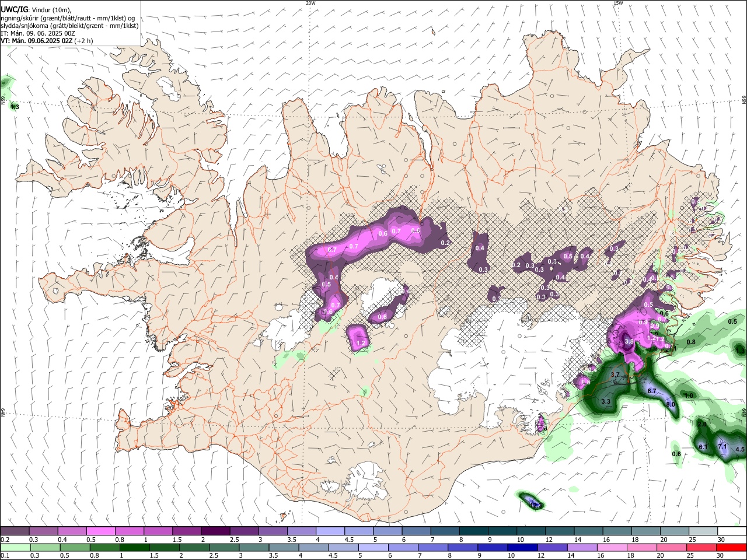
Task: Click the 'IT: Mán. 09. 06. 2025 00Z' line
Action: click(x=38, y=33)
